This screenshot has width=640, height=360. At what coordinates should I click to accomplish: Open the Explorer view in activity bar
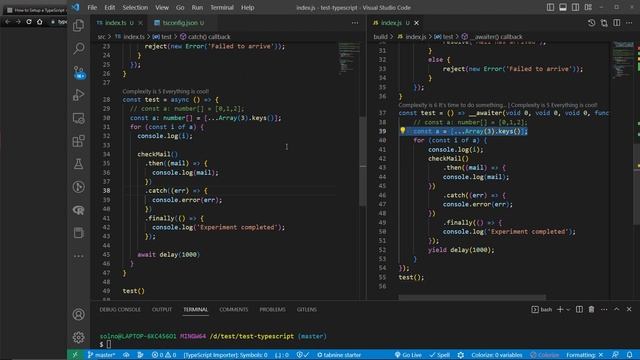point(78,26)
